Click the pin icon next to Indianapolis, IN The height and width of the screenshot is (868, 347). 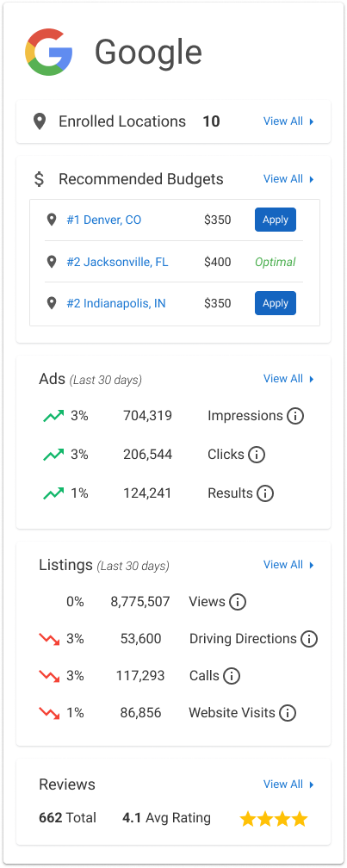52,303
